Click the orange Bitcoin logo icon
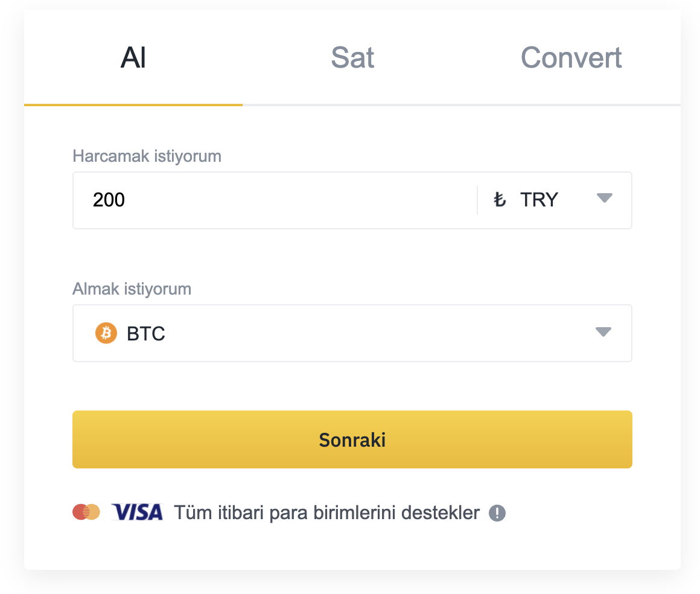 coord(106,333)
